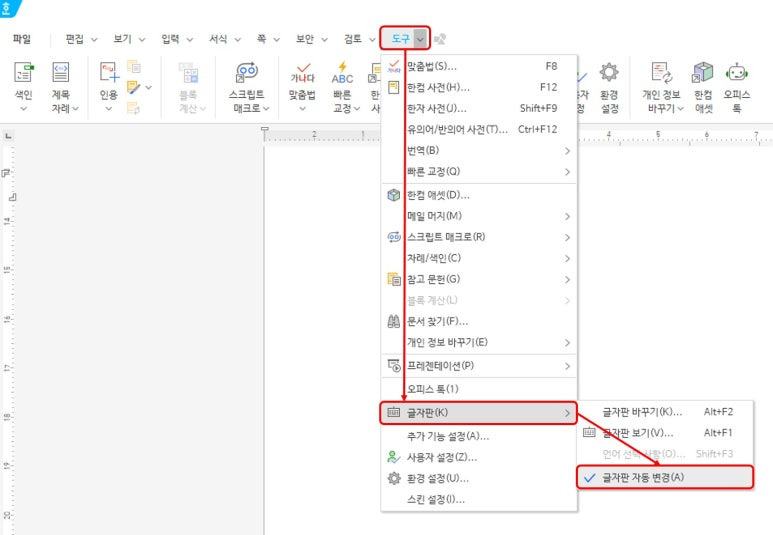The width and height of the screenshot is (773, 535).
Task: Click the 제목 차례 toolbar icon
Action: (x=61, y=72)
